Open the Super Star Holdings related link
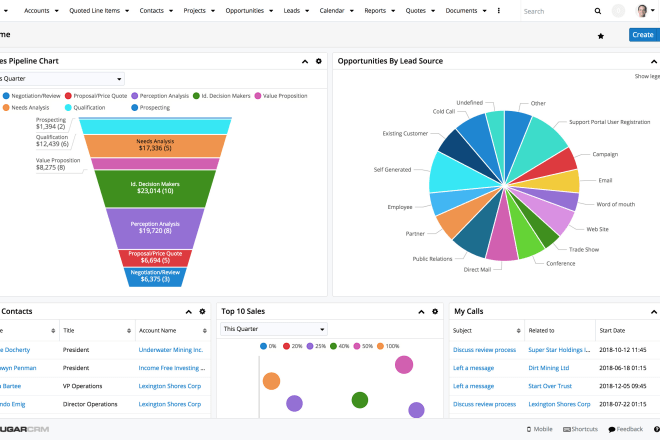Viewport: 660px width, 440px height. click(559, 350)
